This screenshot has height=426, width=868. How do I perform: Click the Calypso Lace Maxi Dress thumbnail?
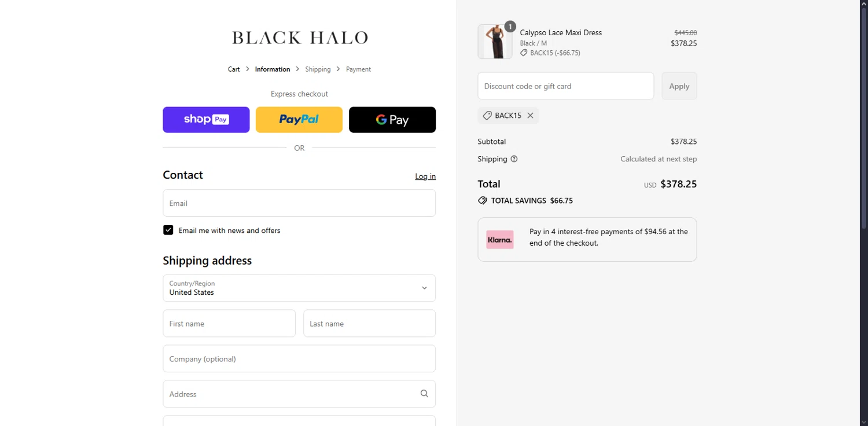pos(495,42)
